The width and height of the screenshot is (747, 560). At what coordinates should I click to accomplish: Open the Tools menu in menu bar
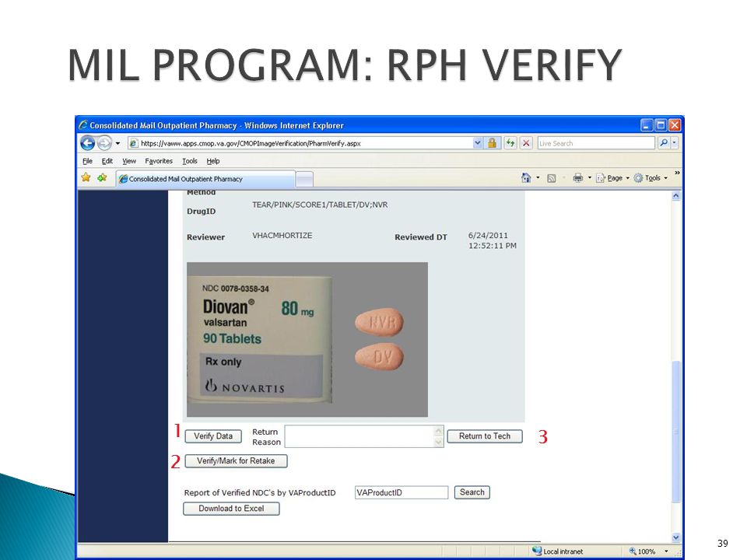tap(190, 161)
